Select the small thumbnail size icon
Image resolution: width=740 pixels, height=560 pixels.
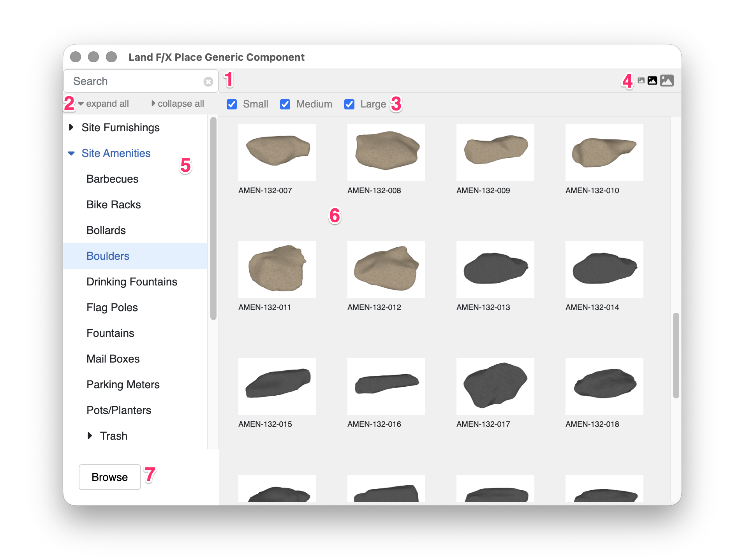641,81
